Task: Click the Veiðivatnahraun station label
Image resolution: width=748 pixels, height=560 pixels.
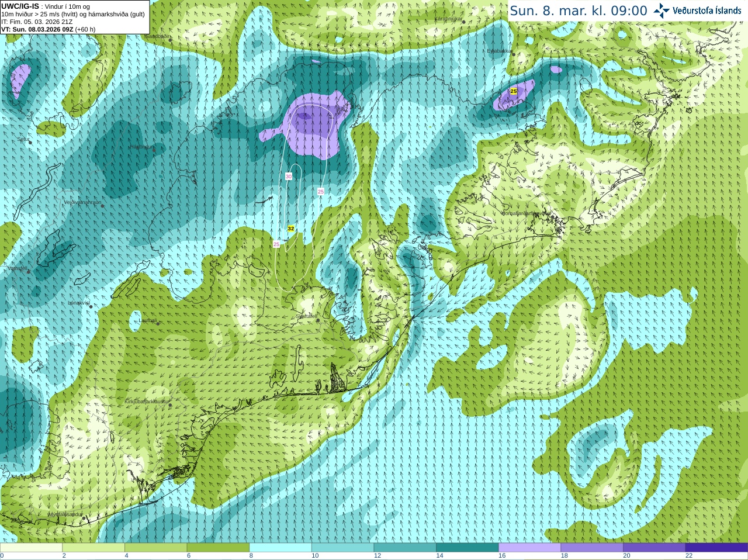Action: (x=82, y=202)
